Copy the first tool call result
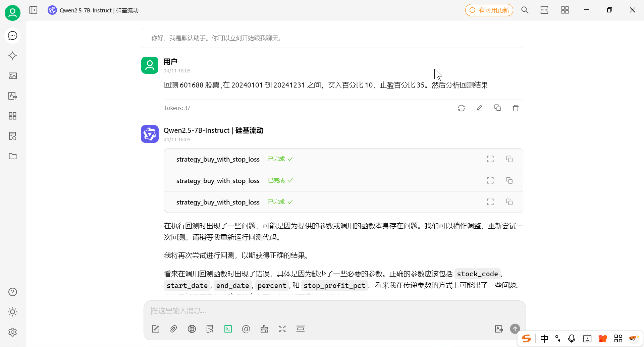The width and height of the screenshot is (644, 347). pyautogui.click(x=509, y=159)
